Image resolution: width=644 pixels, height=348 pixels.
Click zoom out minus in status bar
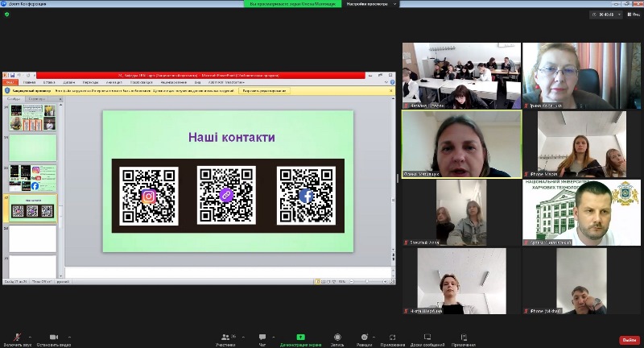tap(352, 281)
